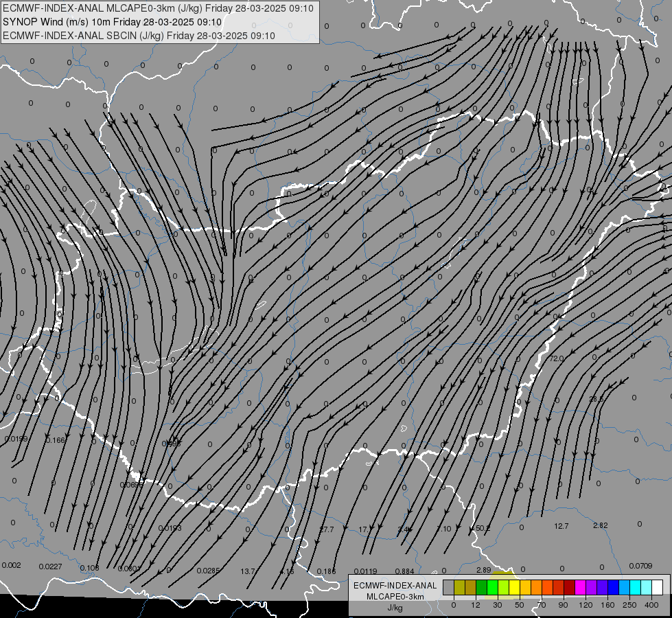Click the map value 13.7
Image resolution: width=672 pixels, height=618 pixels.
tap(248, 571)
